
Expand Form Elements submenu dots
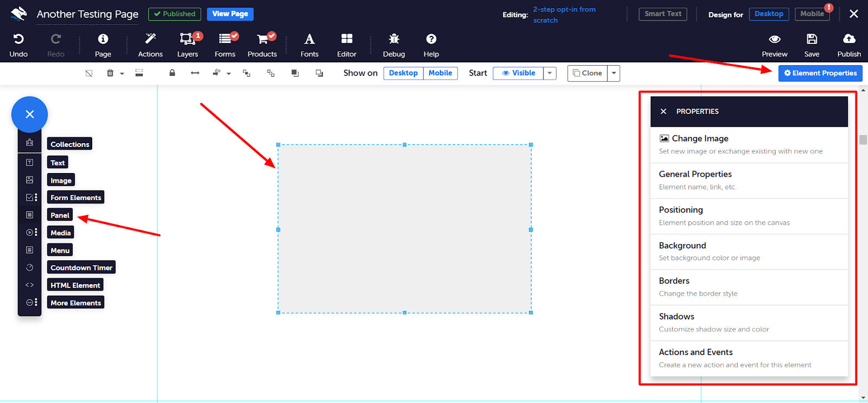(x=36, y=197)
